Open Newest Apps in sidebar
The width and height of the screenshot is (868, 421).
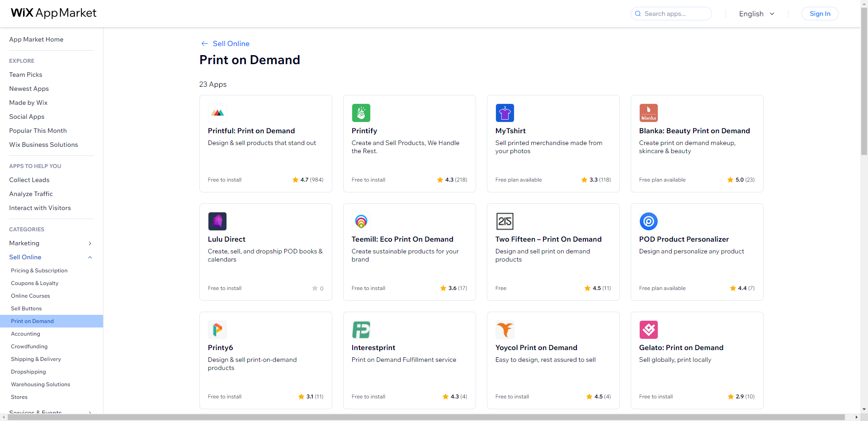(x=29, y=89)
